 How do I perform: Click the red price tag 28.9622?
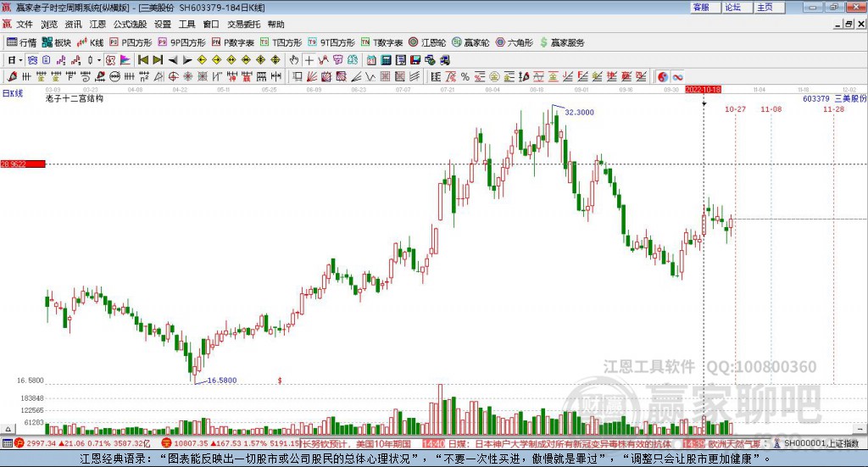(23, 164)
